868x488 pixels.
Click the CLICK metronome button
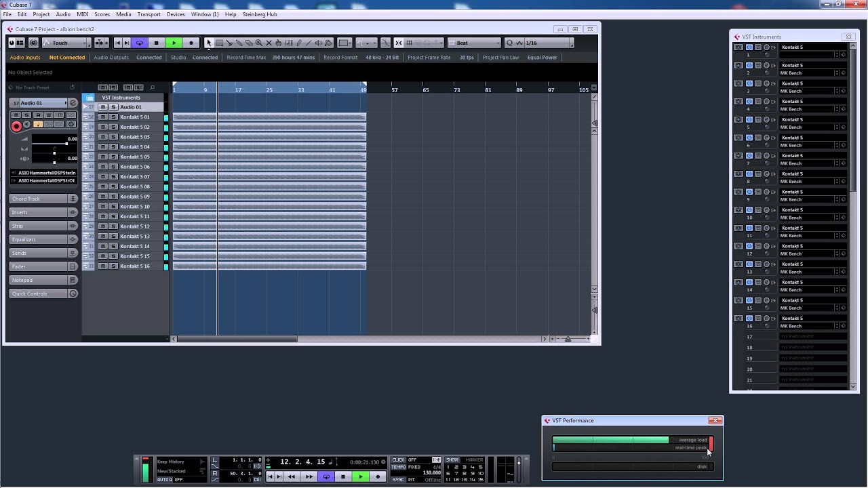click(x=398, y=460)
